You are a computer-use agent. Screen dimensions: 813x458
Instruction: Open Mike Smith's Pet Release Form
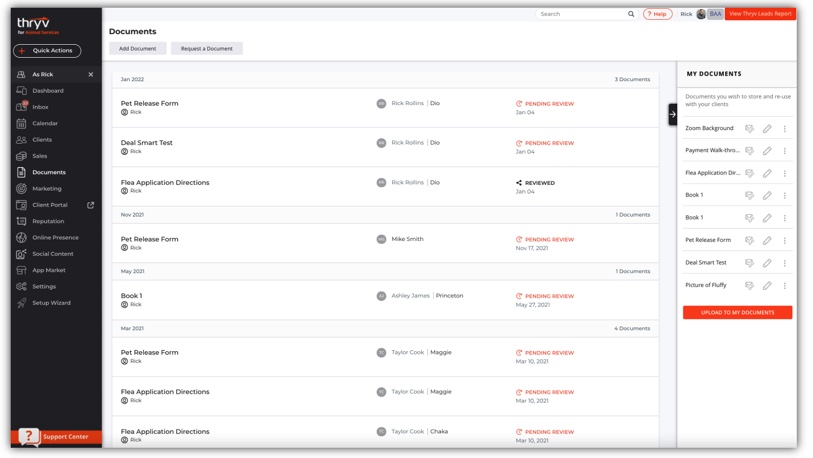click(149, 239)
